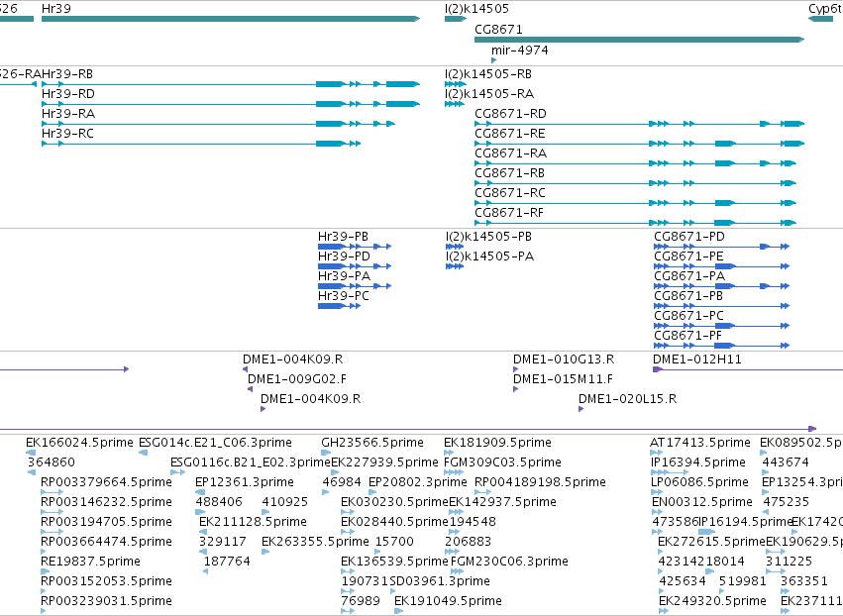Open protein CG8671-PA
The image size is (843, 616).
point(689,277)
